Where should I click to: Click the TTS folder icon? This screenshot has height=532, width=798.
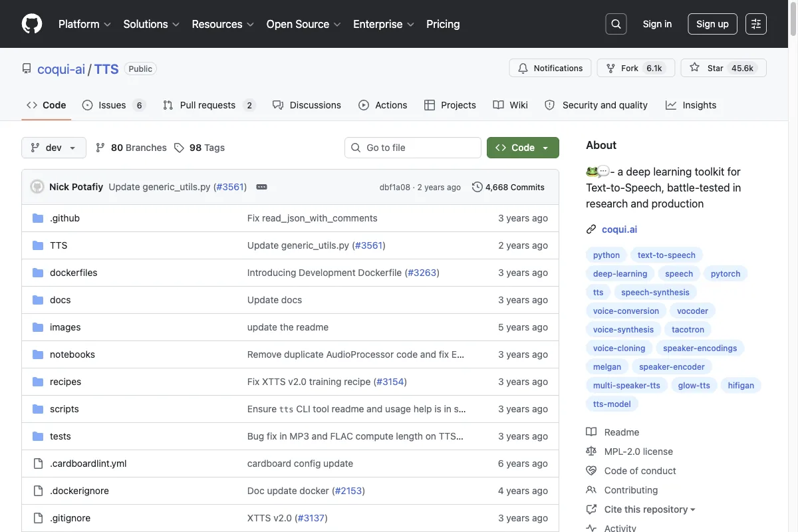click(38, 245)
